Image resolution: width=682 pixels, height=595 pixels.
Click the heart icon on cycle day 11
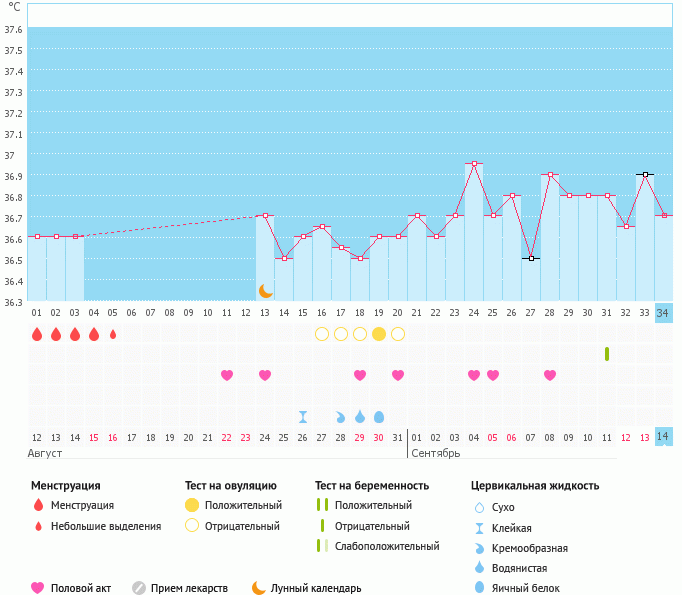227,375
